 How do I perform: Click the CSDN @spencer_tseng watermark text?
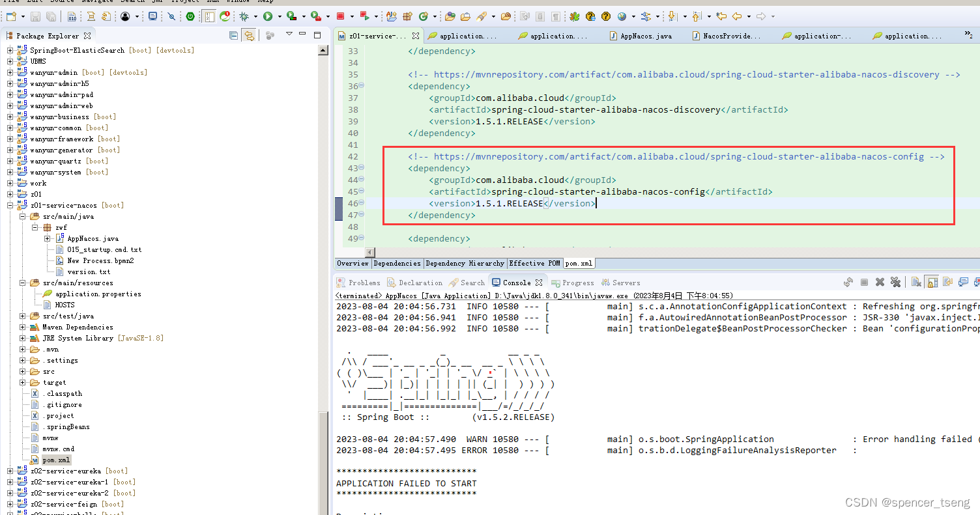point(907,502)
